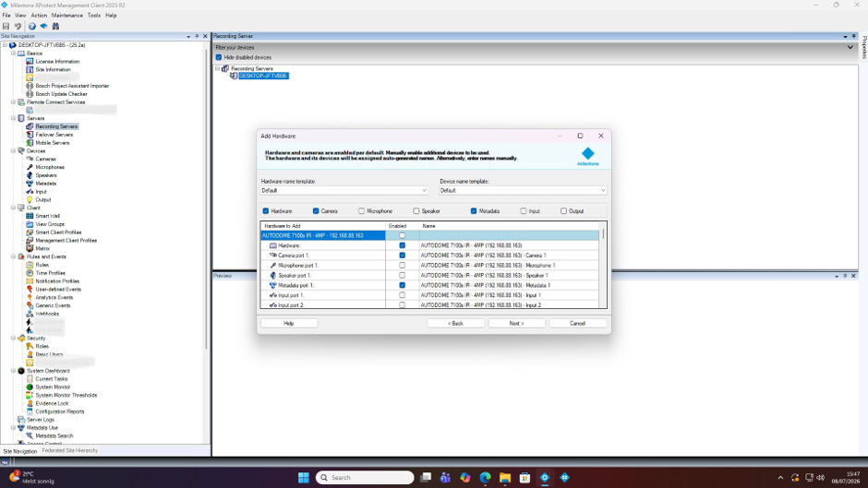Click the System Monitor icon

point(30,387)
